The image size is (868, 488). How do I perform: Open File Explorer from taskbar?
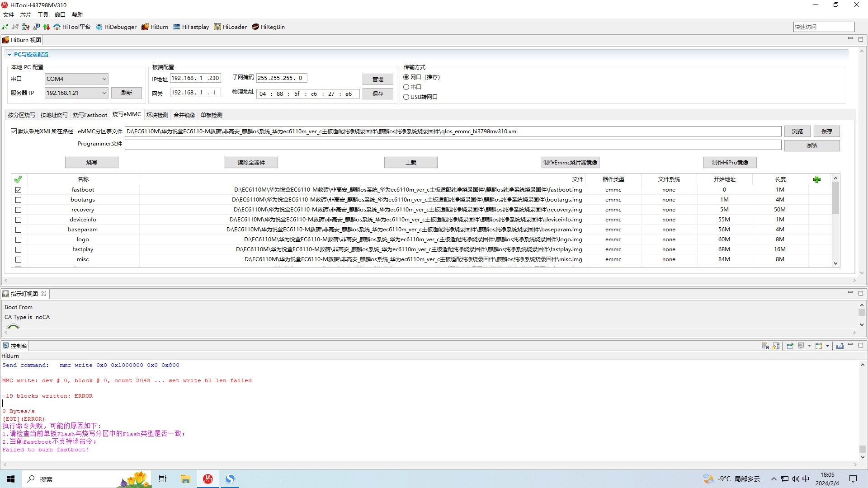tap(185, 479)
